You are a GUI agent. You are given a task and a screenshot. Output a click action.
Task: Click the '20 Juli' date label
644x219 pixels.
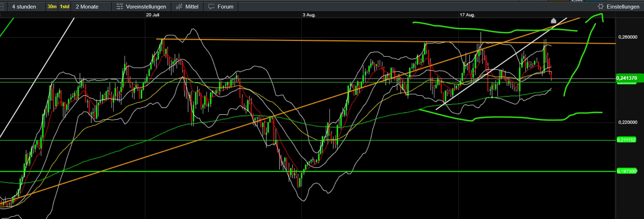coord(153,15)
